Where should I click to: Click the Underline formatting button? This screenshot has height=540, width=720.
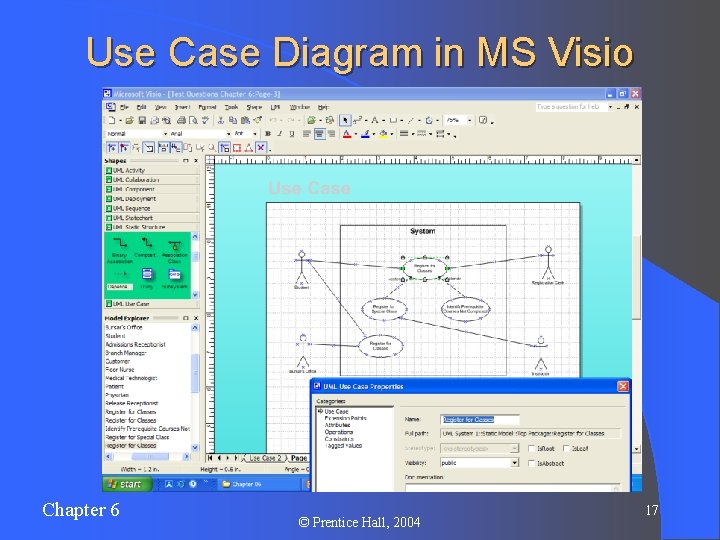click(x=292, y=134)
